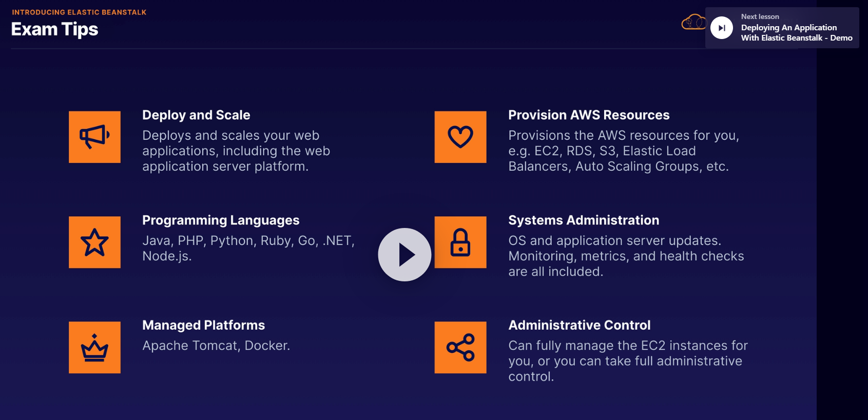Play the video with the center play button
This screenshot has height=420, width=868.
404,255
